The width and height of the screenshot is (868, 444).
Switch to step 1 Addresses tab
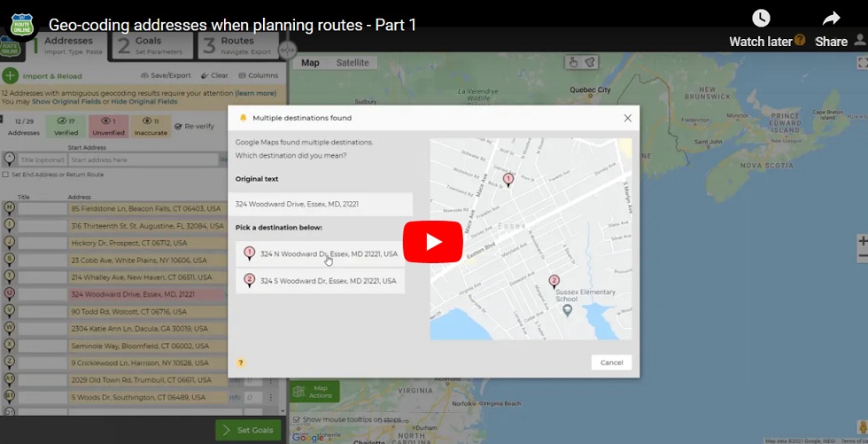[67, 45]
